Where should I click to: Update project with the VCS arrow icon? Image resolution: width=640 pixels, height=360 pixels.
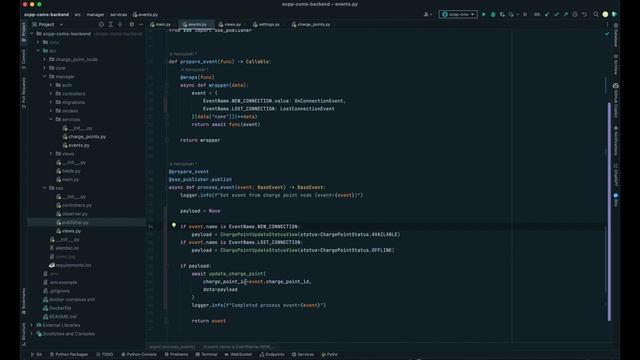click(547, 14)
